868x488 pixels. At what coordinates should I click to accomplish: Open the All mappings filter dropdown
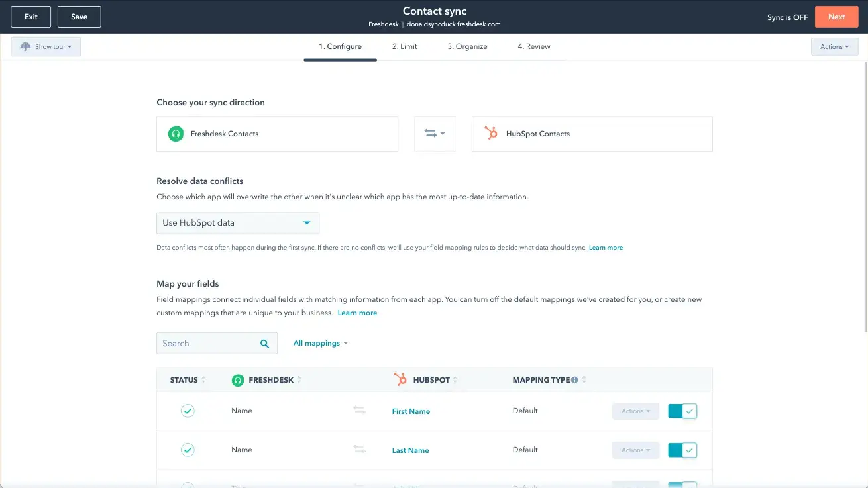[x=320, y=343]
